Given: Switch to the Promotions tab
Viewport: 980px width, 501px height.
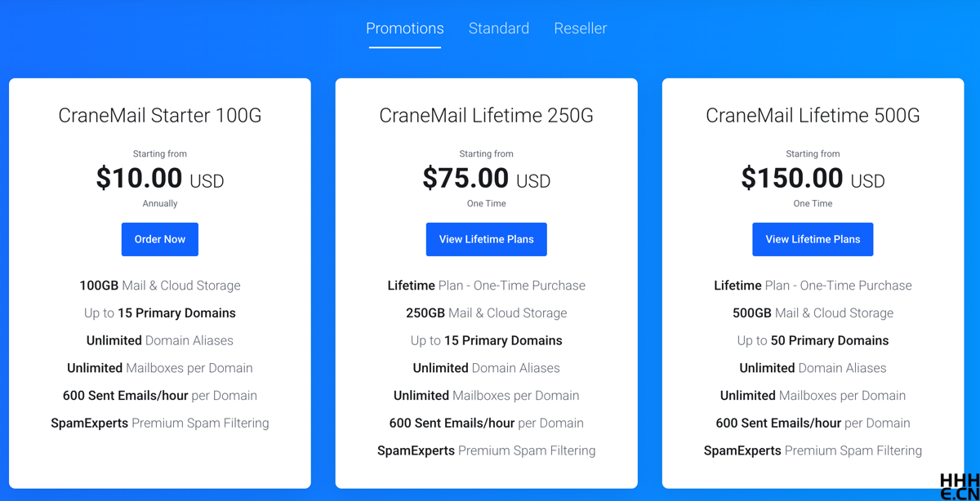Looking at the screenshot, I should 404,29.
